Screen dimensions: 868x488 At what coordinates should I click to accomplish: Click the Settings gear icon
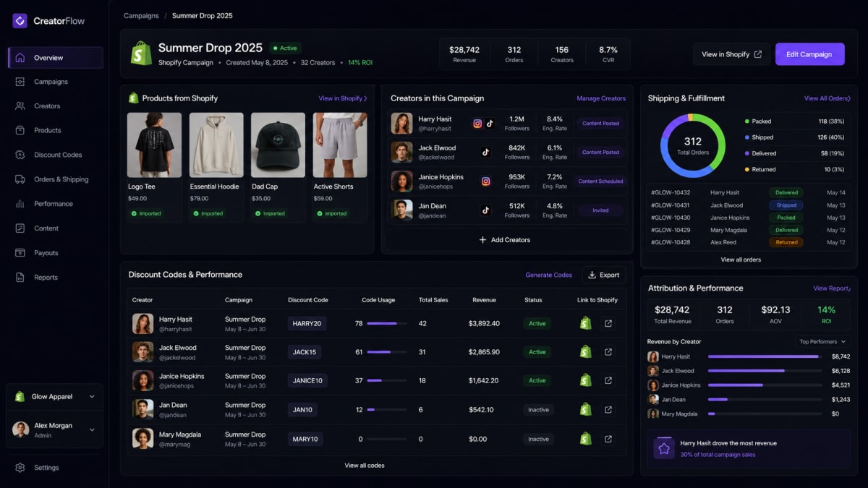click(20, 468)
